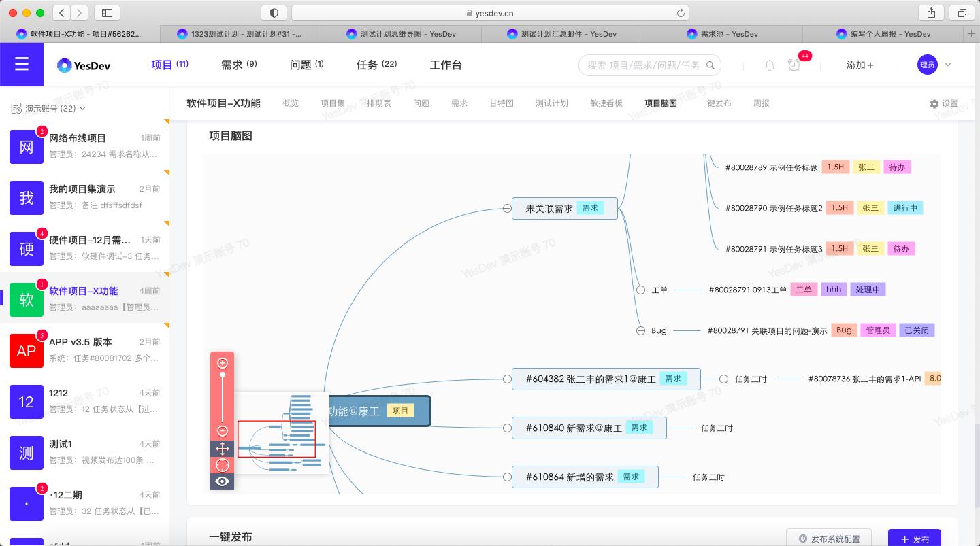Open the notifications bell icon
The width and height of the screenshot is (980, 546).
point(769,65)
